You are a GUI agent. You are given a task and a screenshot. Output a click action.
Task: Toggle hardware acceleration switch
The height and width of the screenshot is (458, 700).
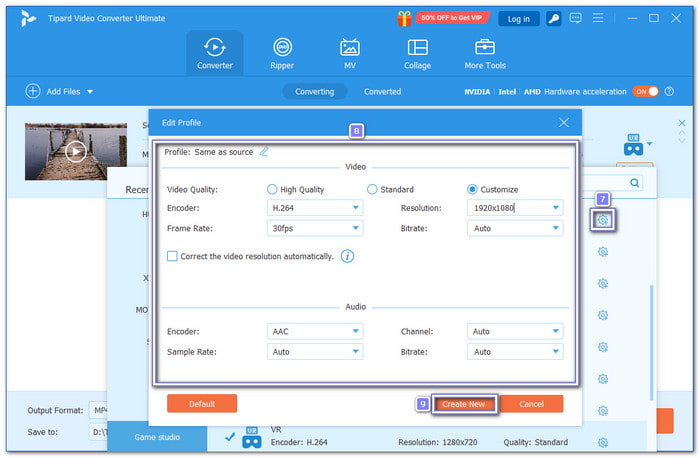pyautogui.click(x=645, y=91)
